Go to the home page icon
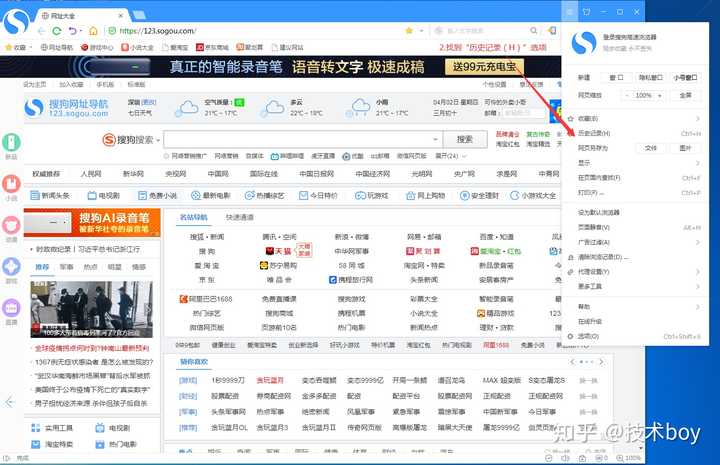This screenshot has width=720, height=465. (x=93, y=31)
